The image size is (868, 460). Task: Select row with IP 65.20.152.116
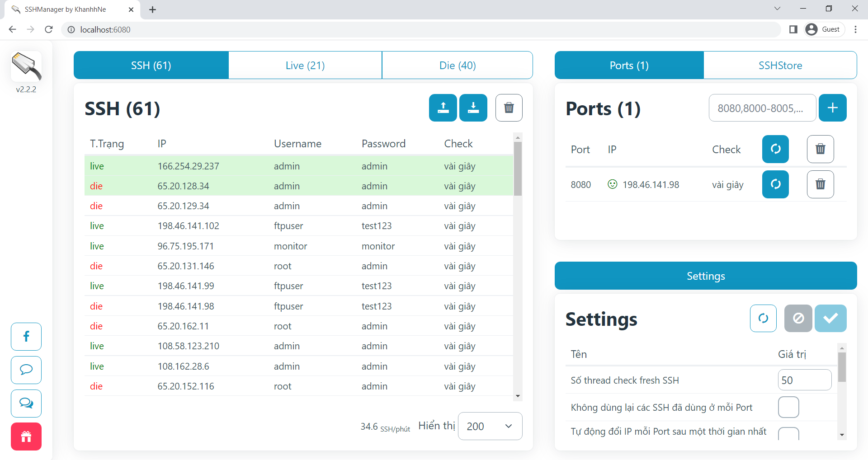coord(299,386)
